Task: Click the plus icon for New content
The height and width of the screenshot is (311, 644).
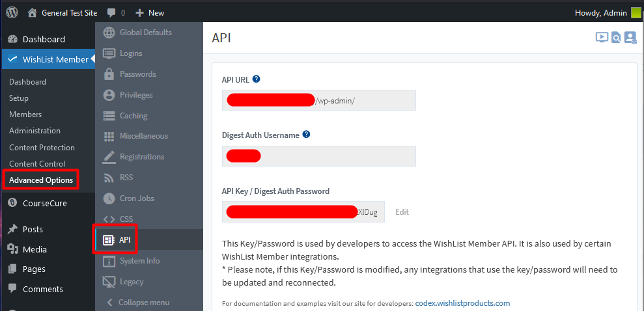Action: point(139,13)
